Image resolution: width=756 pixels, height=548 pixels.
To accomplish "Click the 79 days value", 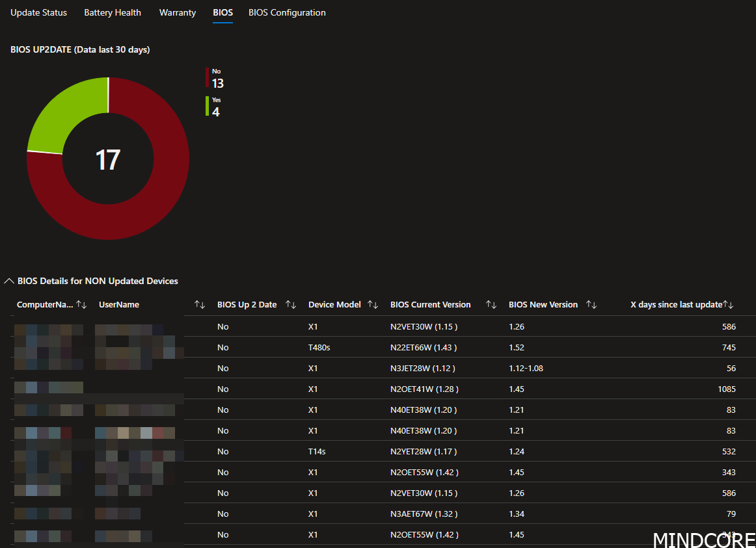I will click(731, 514).
